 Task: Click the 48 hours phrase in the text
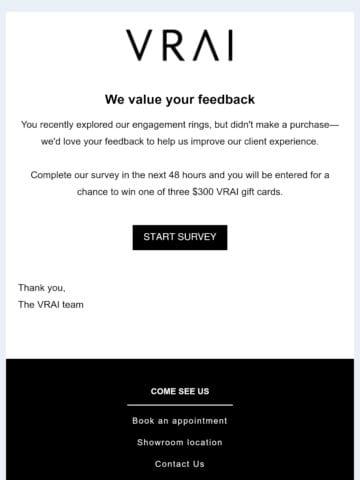(x=187, y=175)
